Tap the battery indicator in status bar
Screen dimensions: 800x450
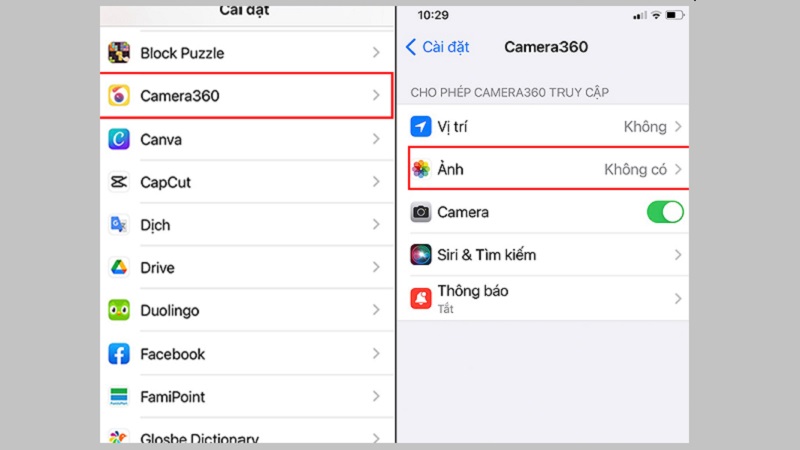[675, 16]
